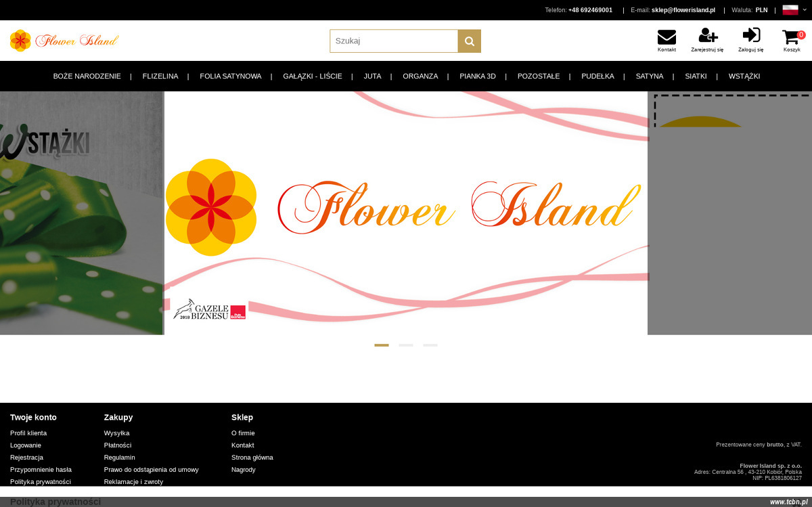The width and height of the screenshot is (812, 507).
Task: Click the Twoje konto footer heading
Action: pyautogui.click(x=33, y=418)
